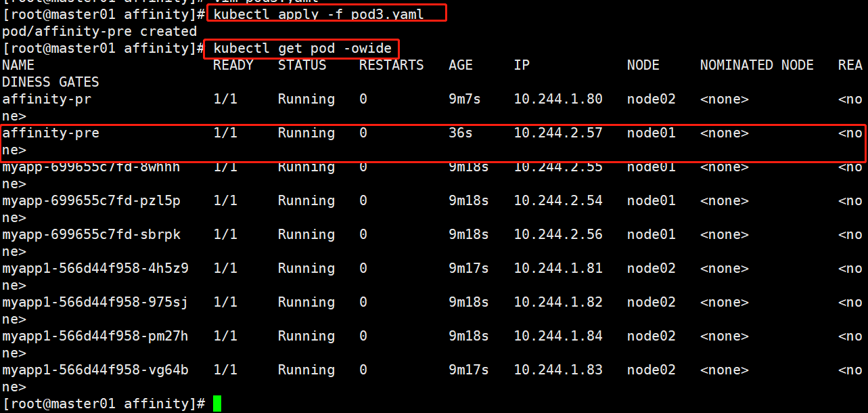This screenshot has width=868, height=413.
Task: Click the IP address 10.244.2.54
Action: pos(558,200)
